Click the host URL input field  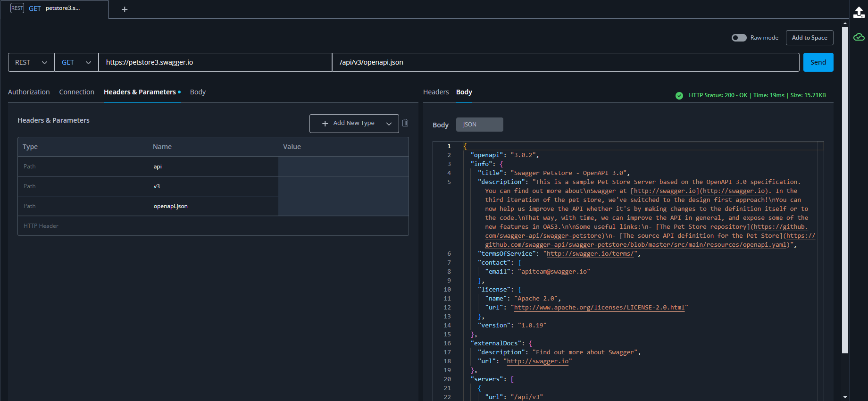215,62
